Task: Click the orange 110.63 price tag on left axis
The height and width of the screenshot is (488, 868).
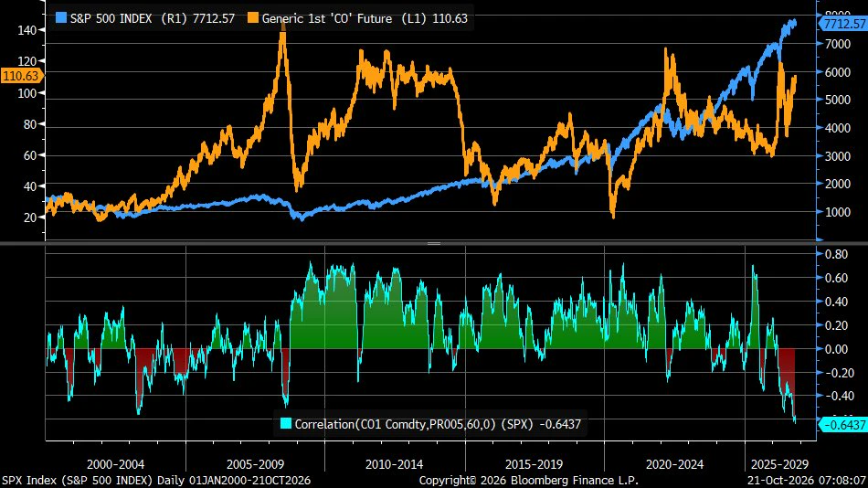Action: pyautogui.click(x=22, y=76)
